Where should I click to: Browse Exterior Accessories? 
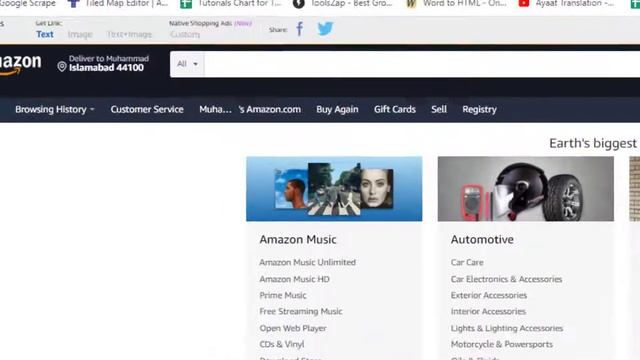click(489, 295)
